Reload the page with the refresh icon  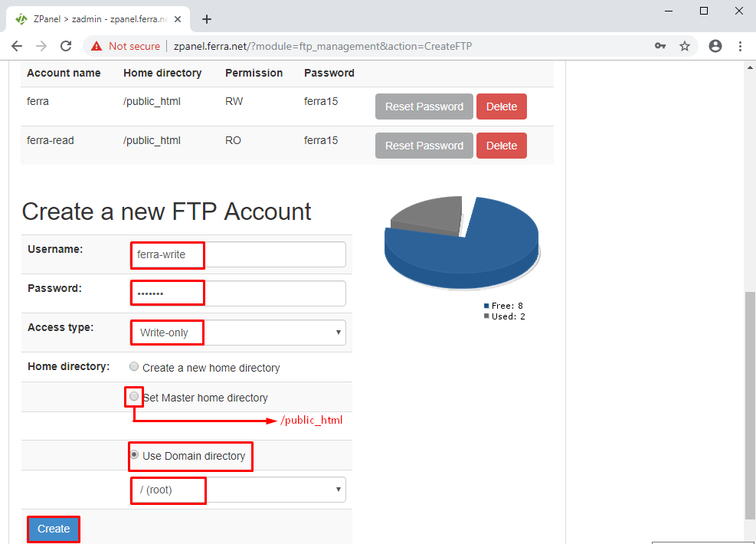point(66,46)
